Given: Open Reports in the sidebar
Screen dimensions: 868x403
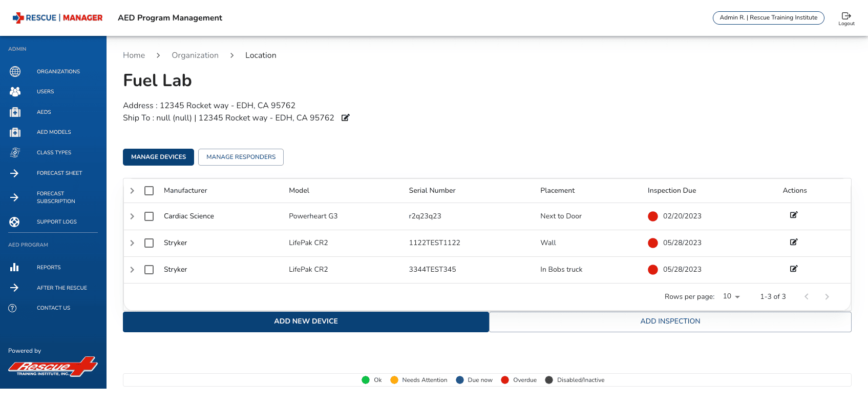Looking at the screenshot, I should (49, 267).
